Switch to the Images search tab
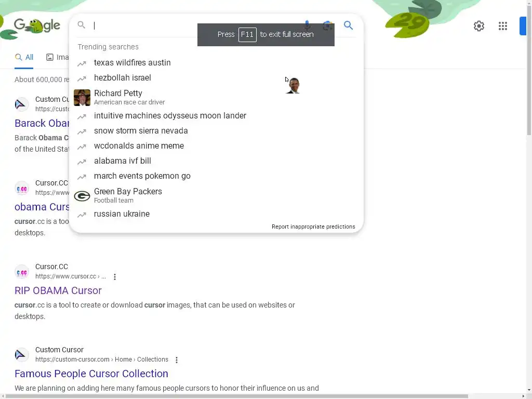 tap(57, 57)
